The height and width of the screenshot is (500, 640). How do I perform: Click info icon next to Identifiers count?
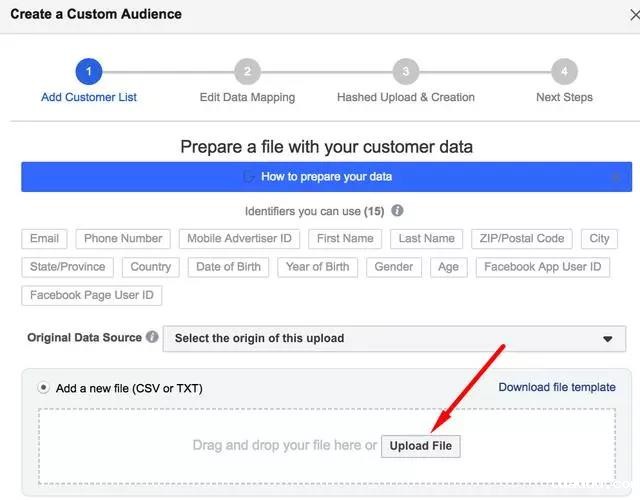coord(398,211)
